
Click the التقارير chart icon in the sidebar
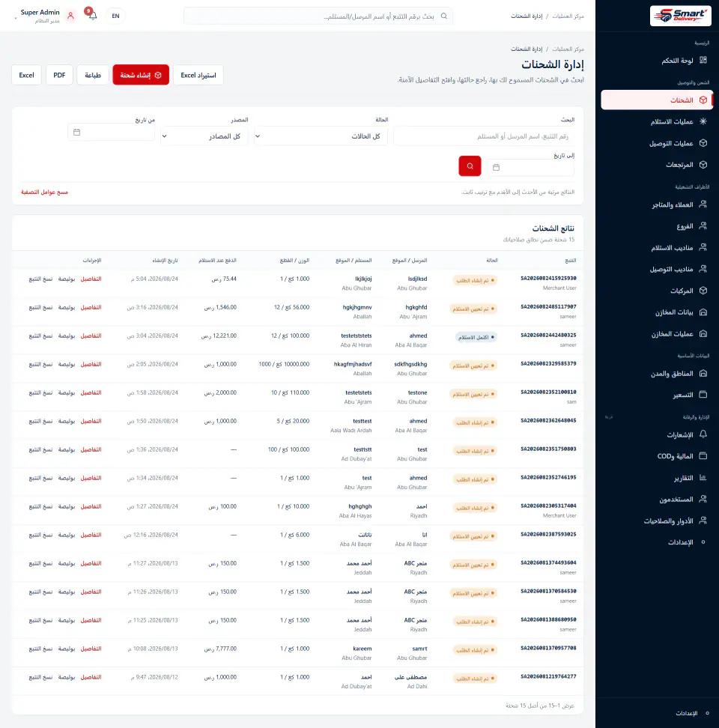coord(703,478)
